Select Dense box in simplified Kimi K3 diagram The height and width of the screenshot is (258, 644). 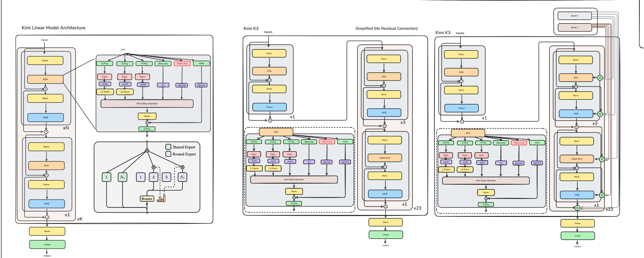(x=269, y=107)
